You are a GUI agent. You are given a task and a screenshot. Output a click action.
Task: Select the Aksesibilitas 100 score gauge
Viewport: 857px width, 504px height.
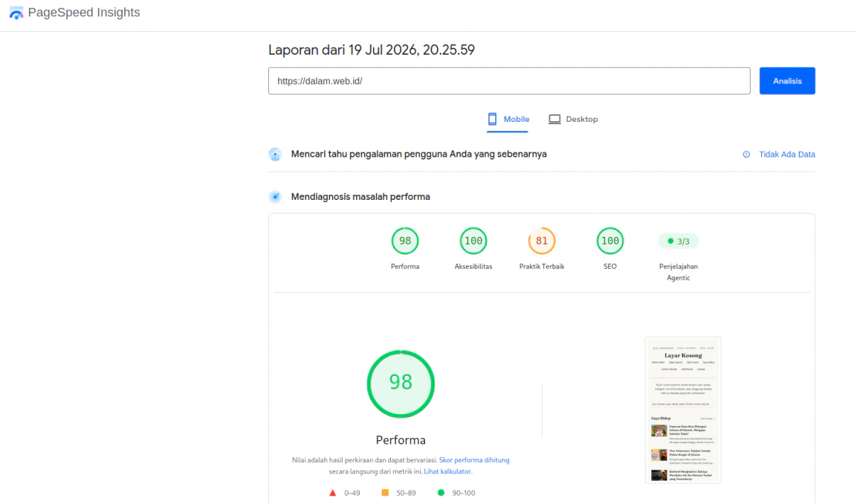click(473, 241)
